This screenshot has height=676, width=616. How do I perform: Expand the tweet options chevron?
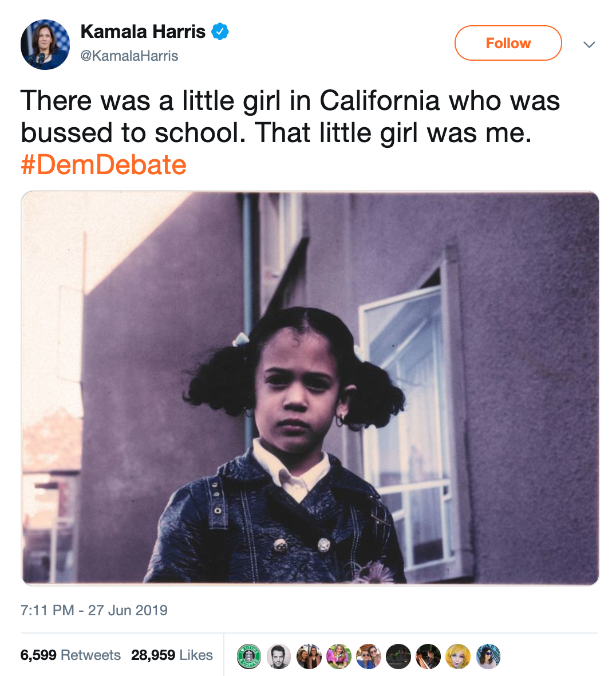coord(589,44)
